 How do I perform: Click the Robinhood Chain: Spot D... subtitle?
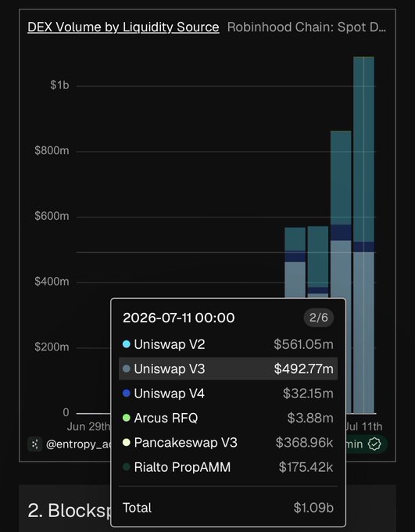pyautogui.click(x=306, y=27)
